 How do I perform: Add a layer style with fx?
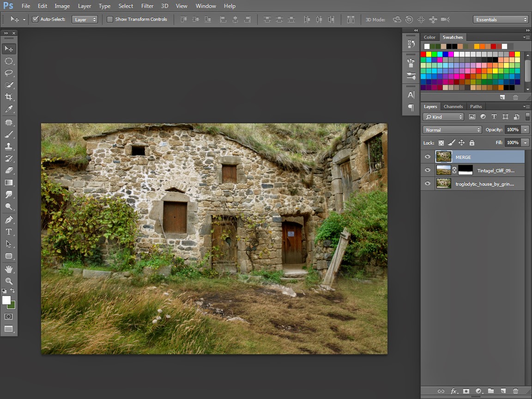[x=454, y=391]
